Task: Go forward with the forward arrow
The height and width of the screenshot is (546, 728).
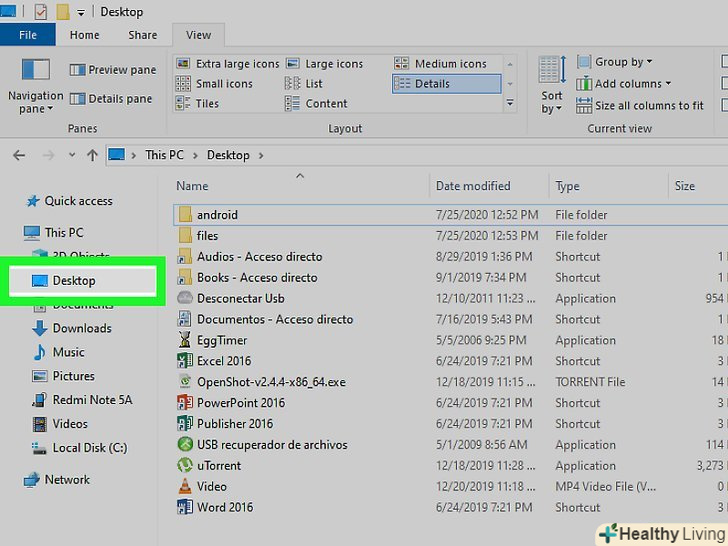Action: pos(48,155)
